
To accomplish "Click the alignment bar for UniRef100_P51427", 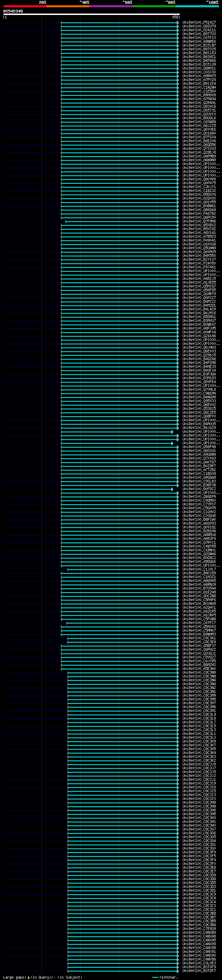I will pos(120,23).
